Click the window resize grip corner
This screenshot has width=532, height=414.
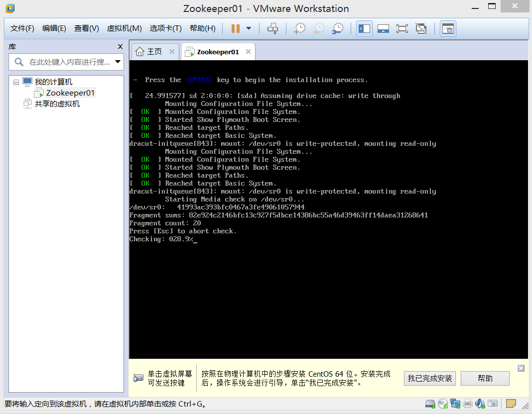click(525, 406)
